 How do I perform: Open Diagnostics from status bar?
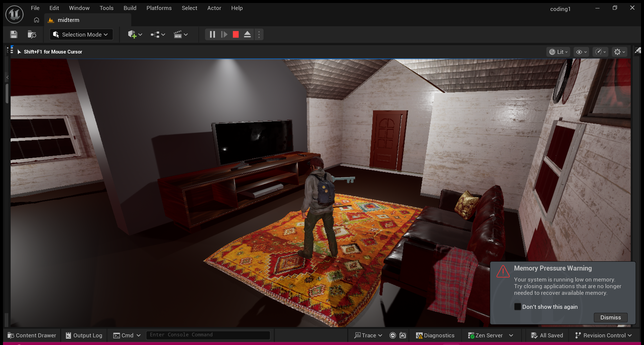point(435,335)
